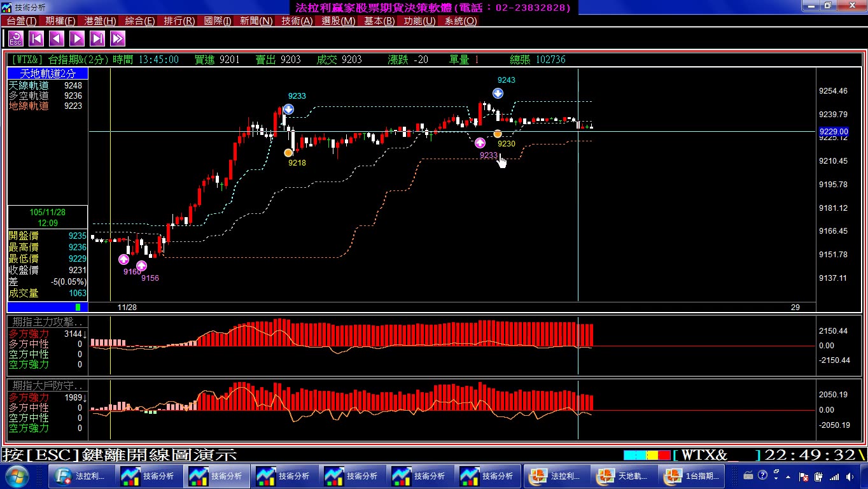Open the 選股(M) menu
The image size is (868, 489).
coord(339,21)
